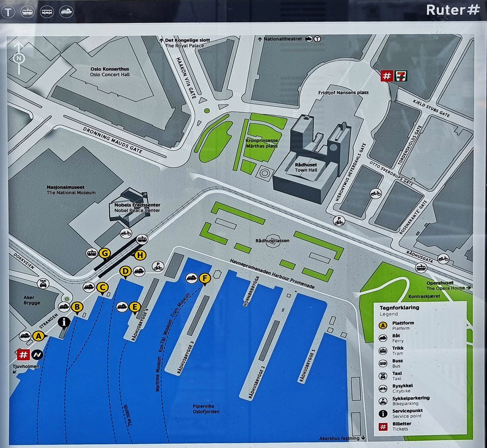Click the ferry icon beside platform D

coord(139,271)
